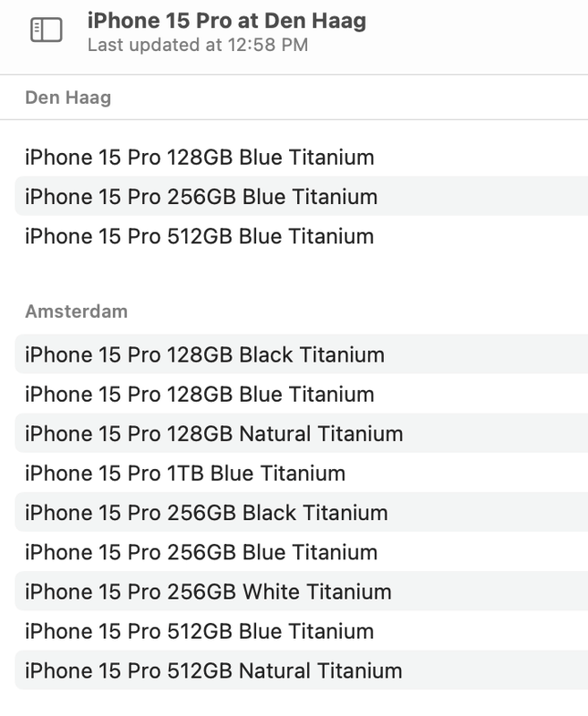Pick 128GB Blue Titanium under Amsterdam
Viewport: 588px width, 716px height.
[200, 394]
